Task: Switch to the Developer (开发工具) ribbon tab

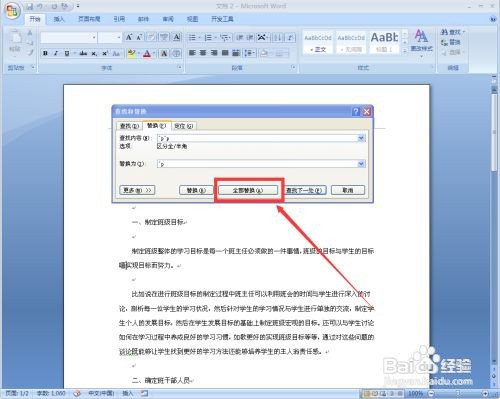Action: [222, 19]
